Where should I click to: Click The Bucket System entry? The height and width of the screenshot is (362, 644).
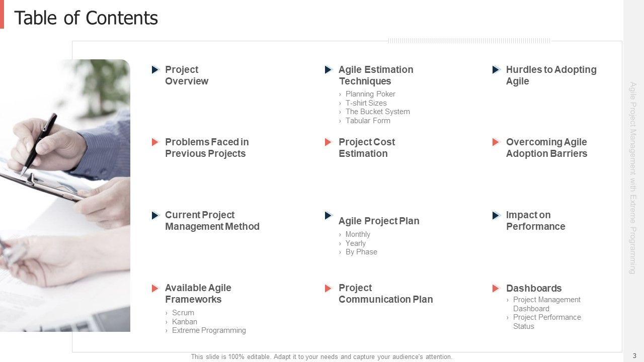coord(377,112)
